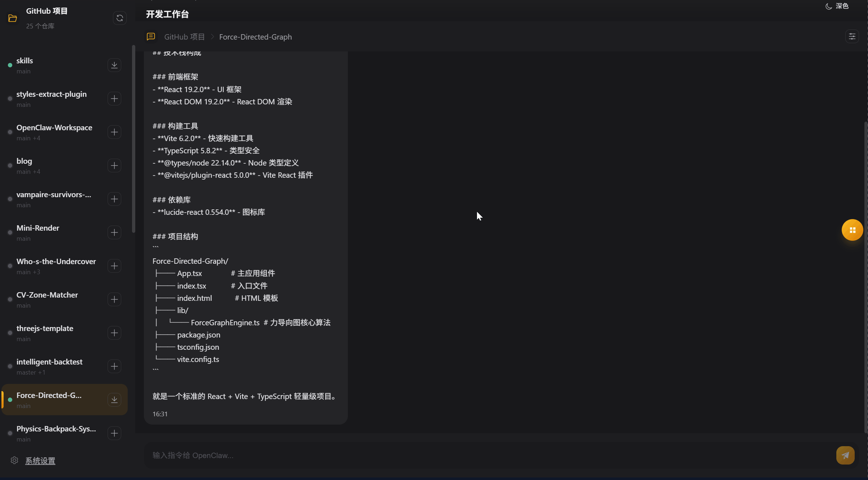Select the Mini-Render repository
This screenshot has height=480, width=868.
[x=65, y=232]
